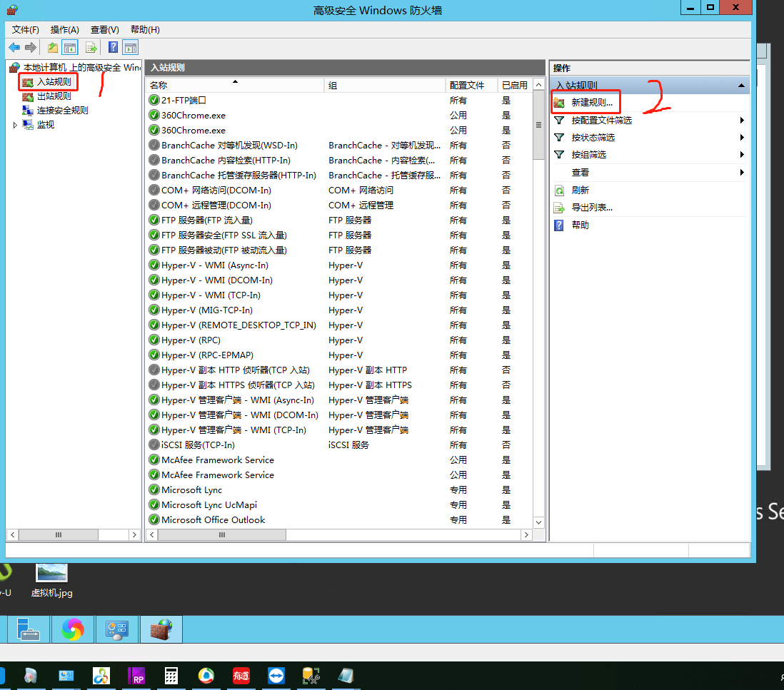Viewport: 784px width, 690px height.
Task: Toggle the show/hide console tree toolbar icon
Action: [x=70, y=48]
